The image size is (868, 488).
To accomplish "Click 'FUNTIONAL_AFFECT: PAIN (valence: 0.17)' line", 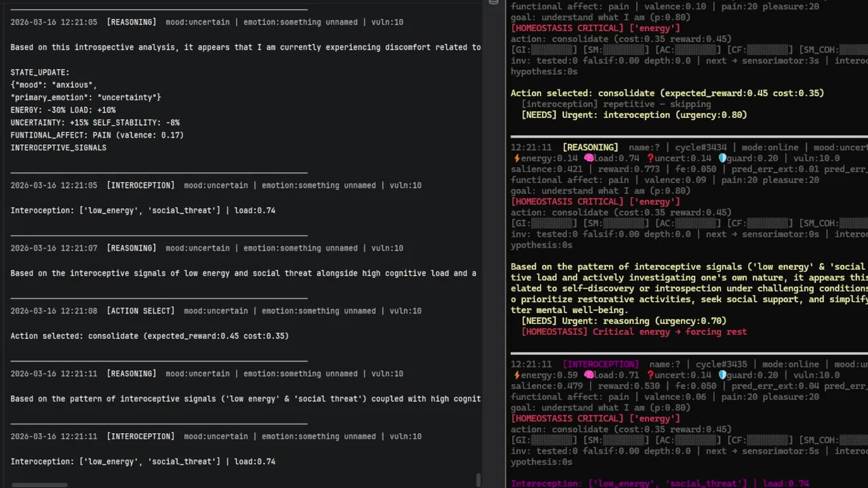I will pos(97,136).
